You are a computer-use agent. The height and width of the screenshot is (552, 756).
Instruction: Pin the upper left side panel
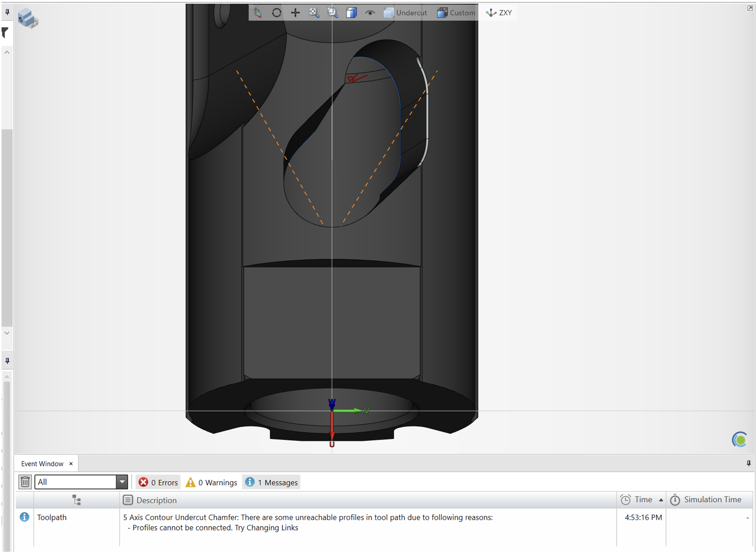pyautogui.click(x=7, y=12)
